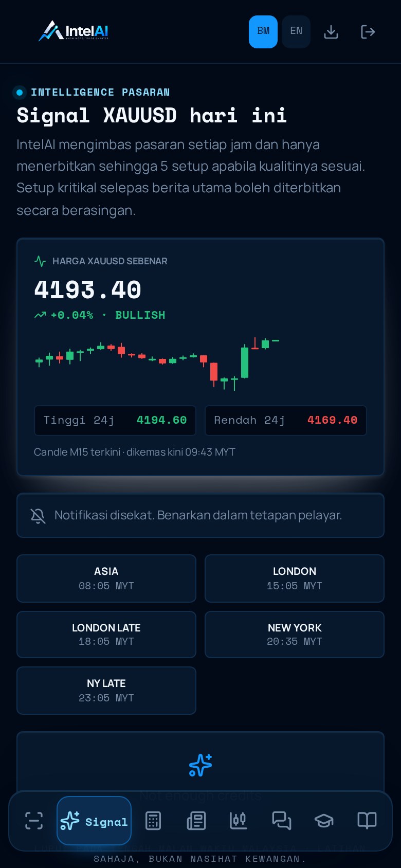Select the Signal tab in bottom navigation
Screen dimensions: 401x868
pos(94,821)
